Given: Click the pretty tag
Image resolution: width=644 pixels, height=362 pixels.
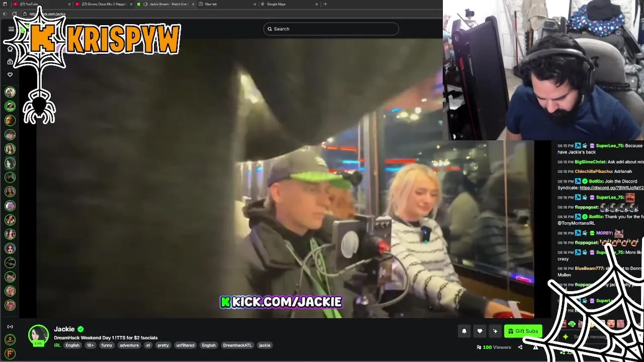Looking at the screenshot, I should point(163,345).
